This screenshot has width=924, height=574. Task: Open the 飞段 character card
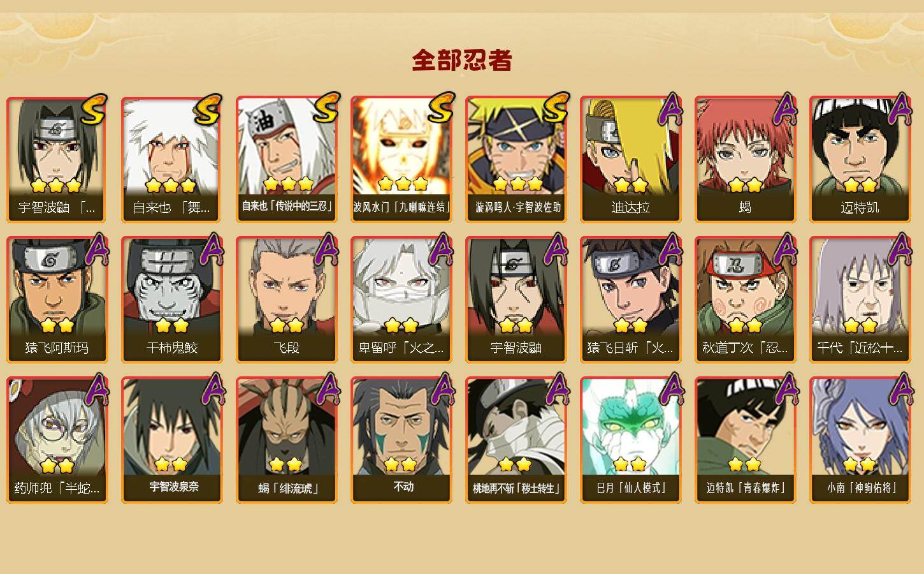click(286, 300)
